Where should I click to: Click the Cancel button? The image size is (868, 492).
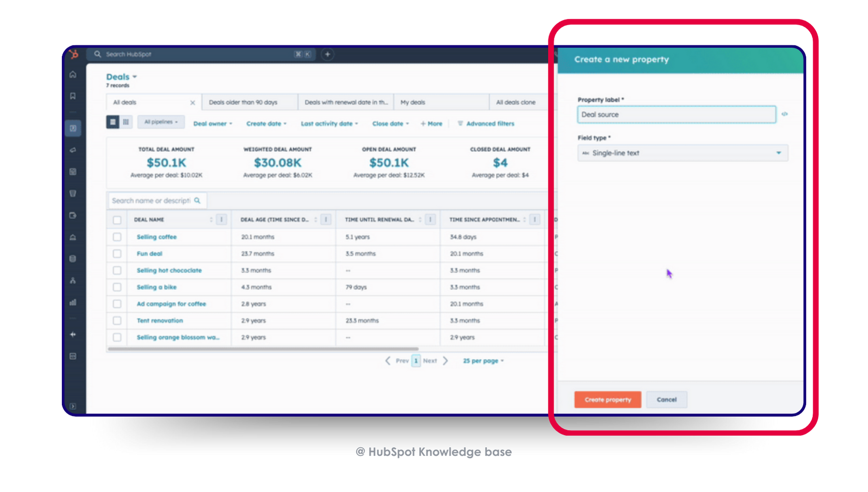667,400
